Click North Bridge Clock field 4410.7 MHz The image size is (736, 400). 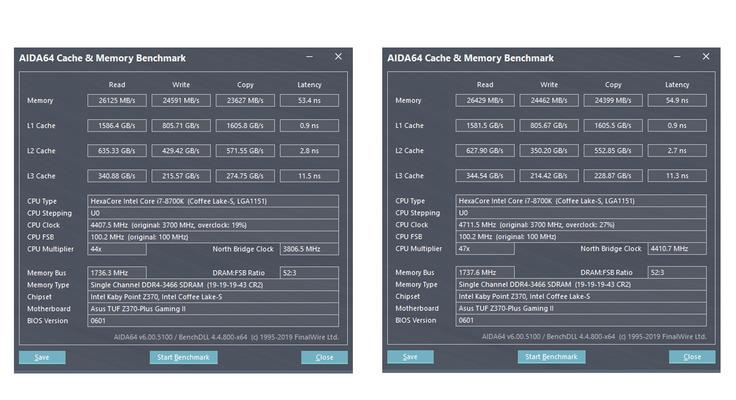coord(677,248)
